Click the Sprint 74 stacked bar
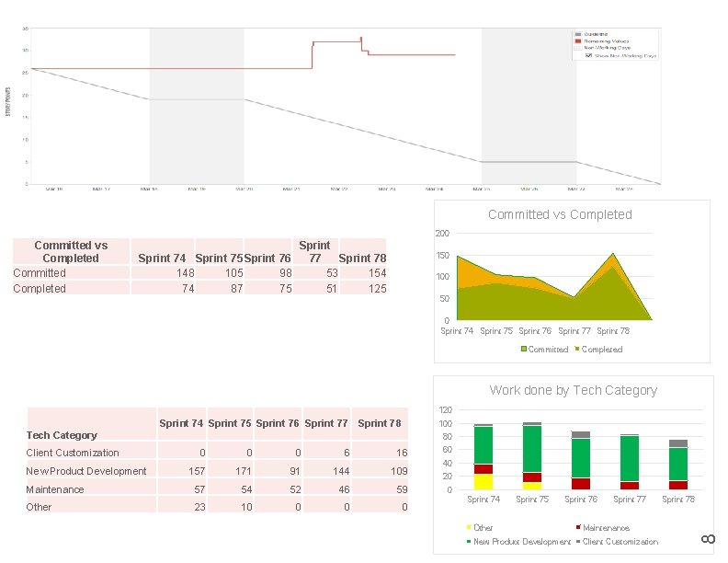728x563 pixels. [x=483, y=457]
